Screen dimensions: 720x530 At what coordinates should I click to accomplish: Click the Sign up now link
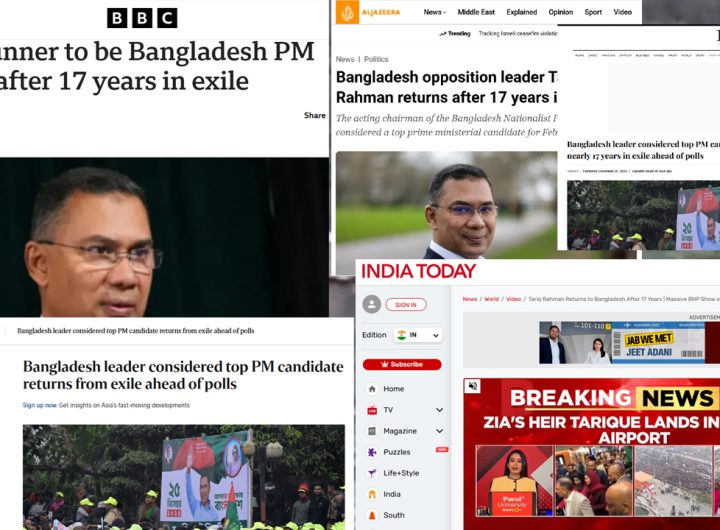[x=40, y=405]
